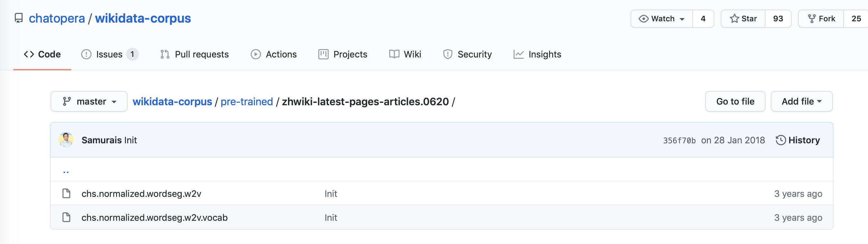This screenshot has height=244, width=868.
Task: Switch to the Code tab
Action: (42, 54)
